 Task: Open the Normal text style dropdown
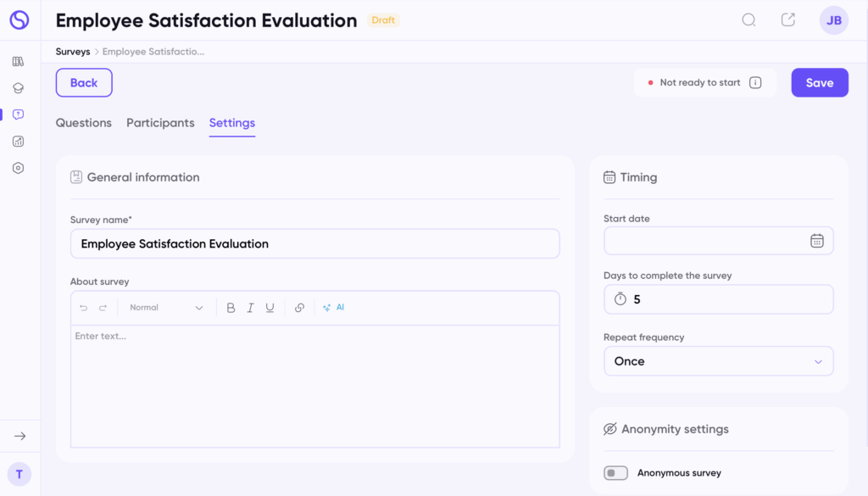(x=166, y=308)
